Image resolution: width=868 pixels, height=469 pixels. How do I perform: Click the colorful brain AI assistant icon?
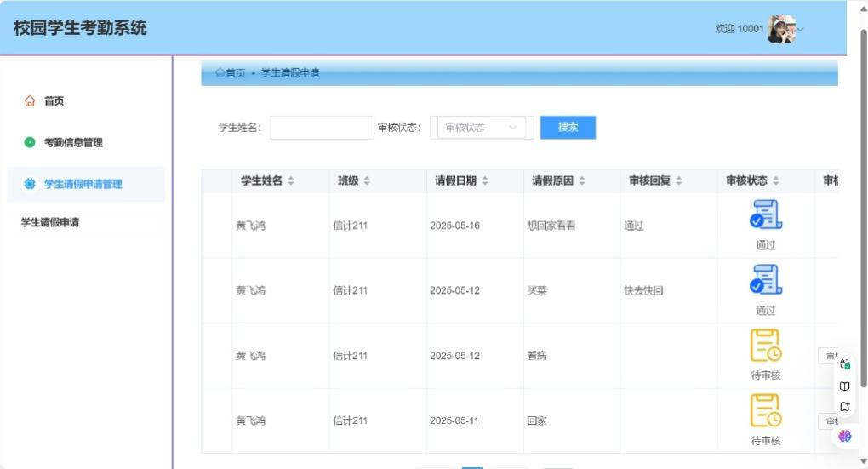click(x=844, y=436)
